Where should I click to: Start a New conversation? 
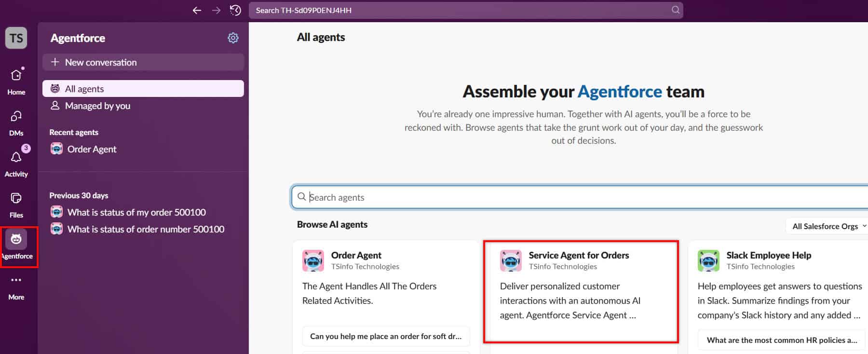(143, 62)
